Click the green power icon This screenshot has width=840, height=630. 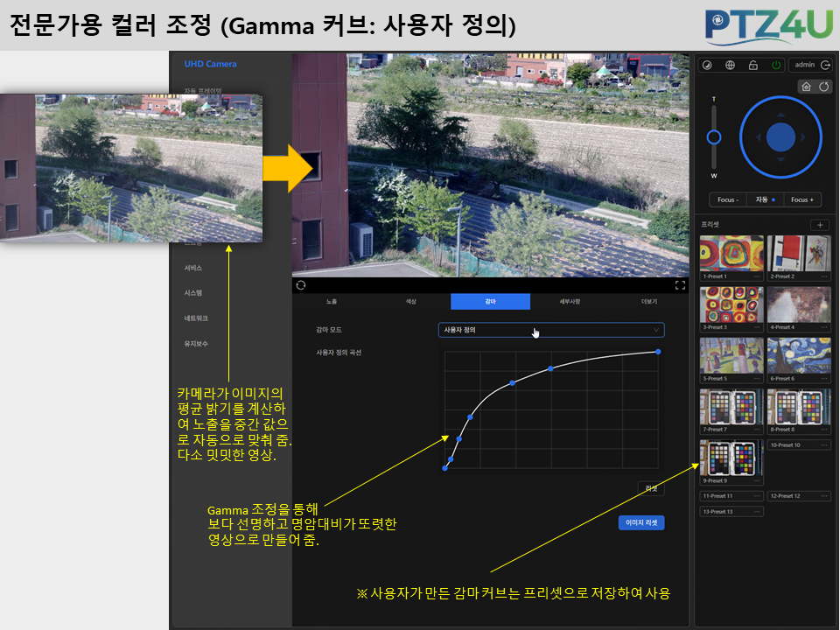[776, 66]
